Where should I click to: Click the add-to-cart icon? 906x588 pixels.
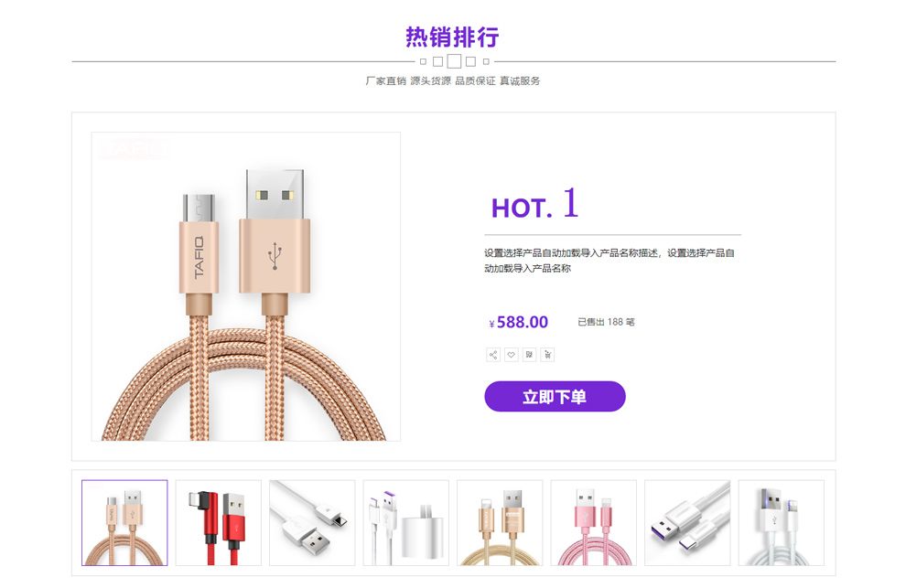click(x=547, y=355)
